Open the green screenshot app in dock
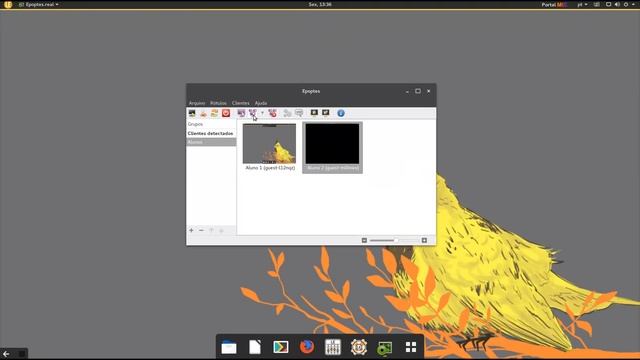640x360 pixels. point(384,347)
